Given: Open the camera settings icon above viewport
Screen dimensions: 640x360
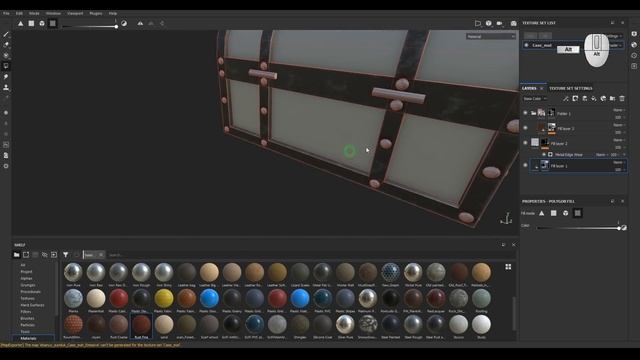Looking at the screenshot, I should pyautogui.click(x=500, y=23).
